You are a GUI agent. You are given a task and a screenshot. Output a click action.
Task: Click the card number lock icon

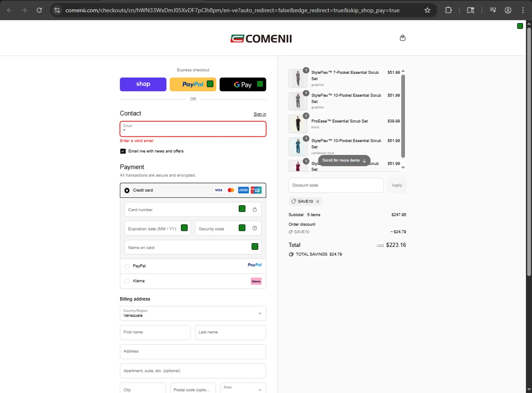pos(255,209)
